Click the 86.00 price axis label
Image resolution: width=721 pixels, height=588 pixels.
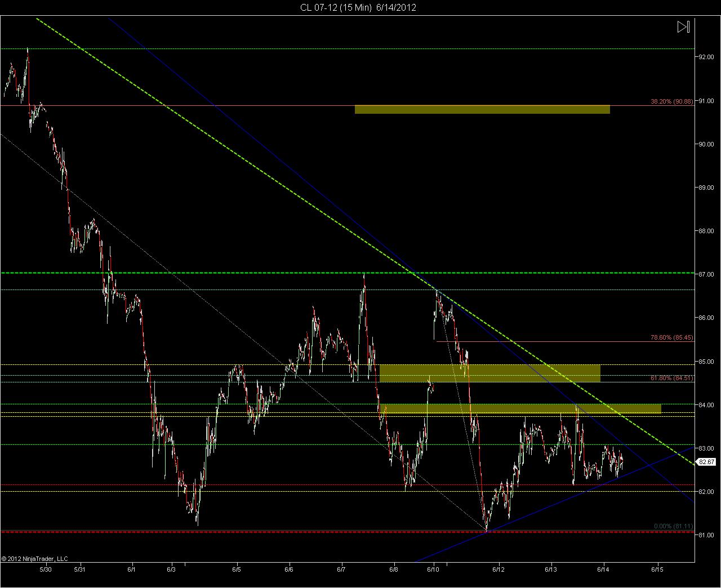pos(706,318)
